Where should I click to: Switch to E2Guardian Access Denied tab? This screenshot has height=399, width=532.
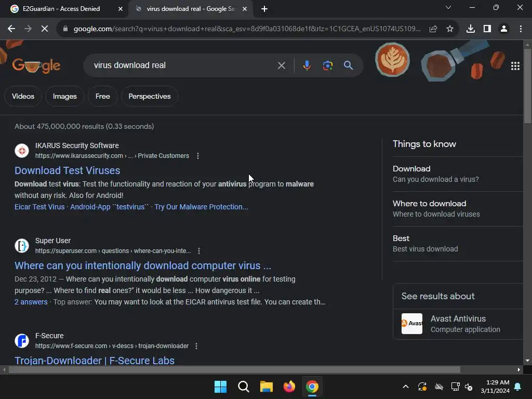[61, 9]
